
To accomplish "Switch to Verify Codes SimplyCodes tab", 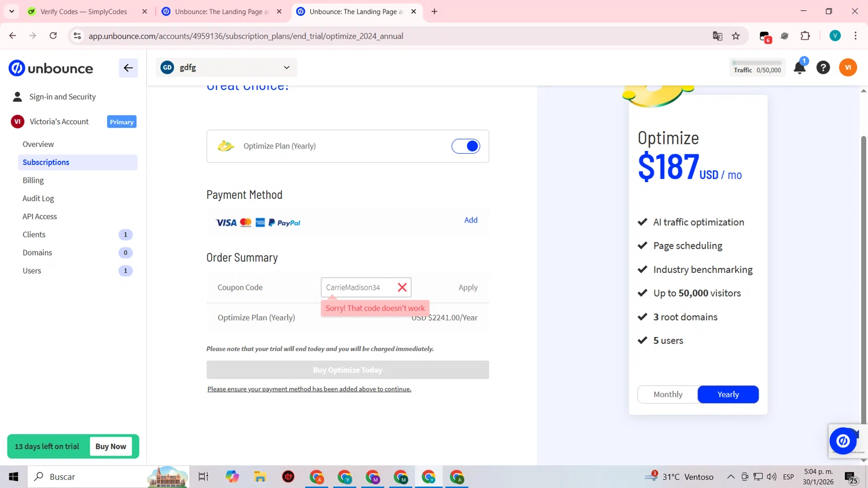I will [84, 12].
